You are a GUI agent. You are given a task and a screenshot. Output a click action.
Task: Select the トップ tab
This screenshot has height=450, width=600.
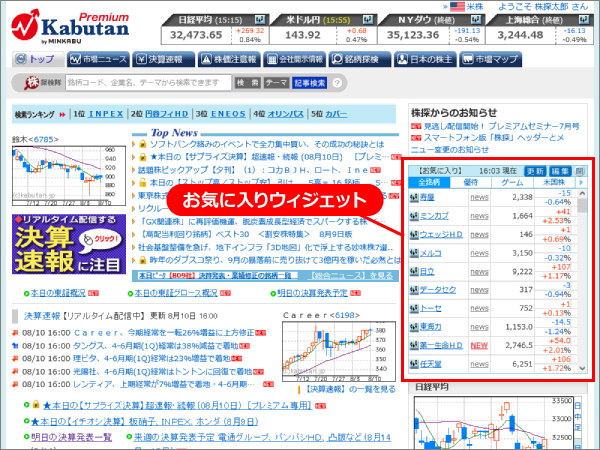pyautogui.click(x=36, y=59)
